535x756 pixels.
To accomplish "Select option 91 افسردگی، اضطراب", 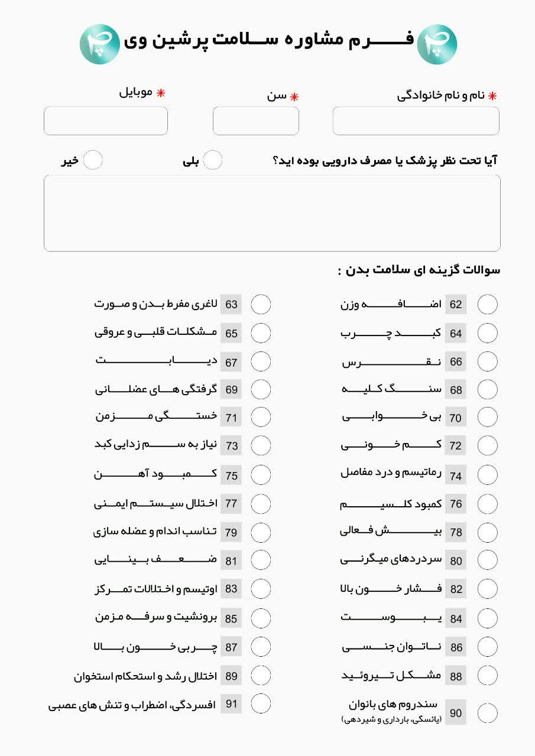I will click(261, 703).
